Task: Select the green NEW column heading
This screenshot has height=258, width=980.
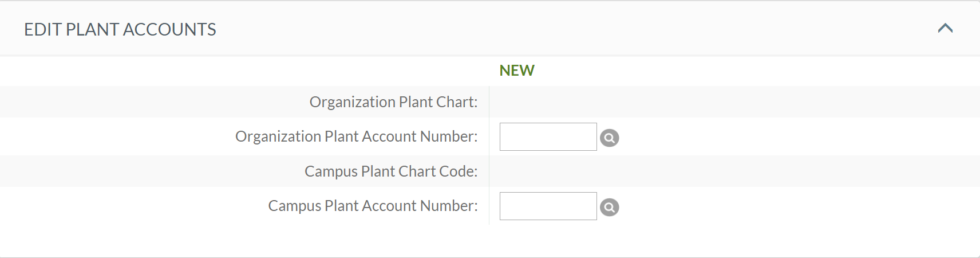Action: (x=517, y=71)
